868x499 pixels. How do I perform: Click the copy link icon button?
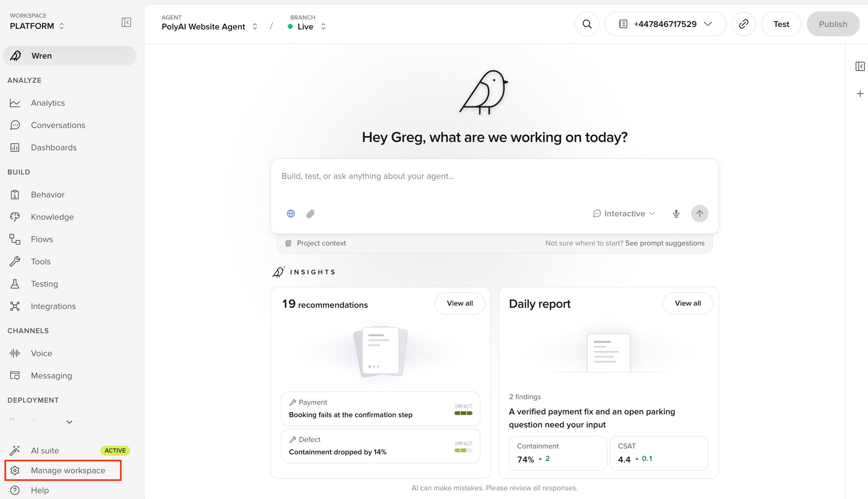coord(743,24)
